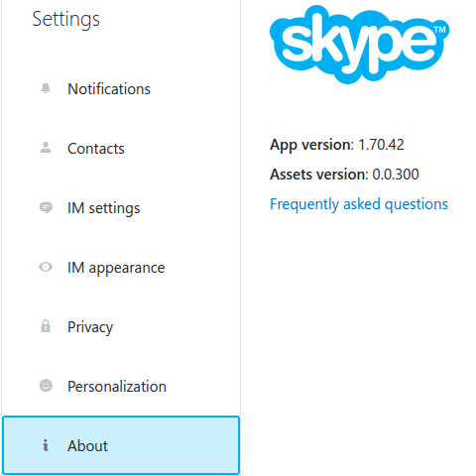The height and width of the screenshot is (476, 476).
Task: Click the Settings heading text
Action: click(65, 20)
